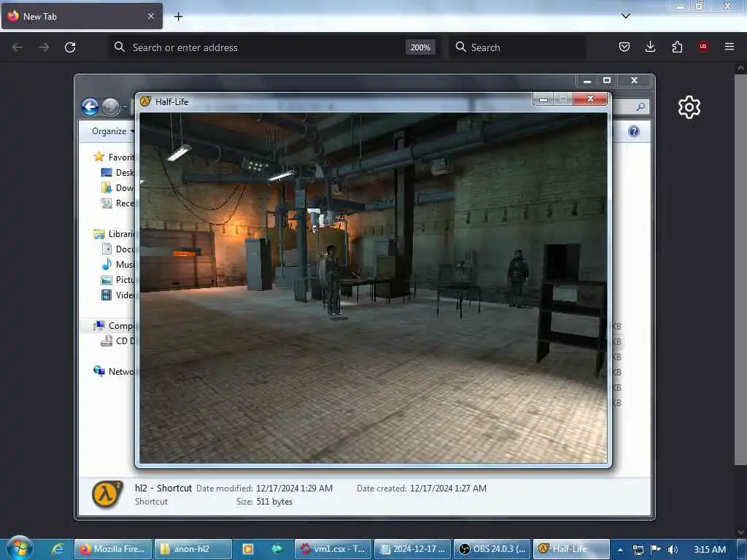Open Firefox Downloads panel

coord(650,47)
